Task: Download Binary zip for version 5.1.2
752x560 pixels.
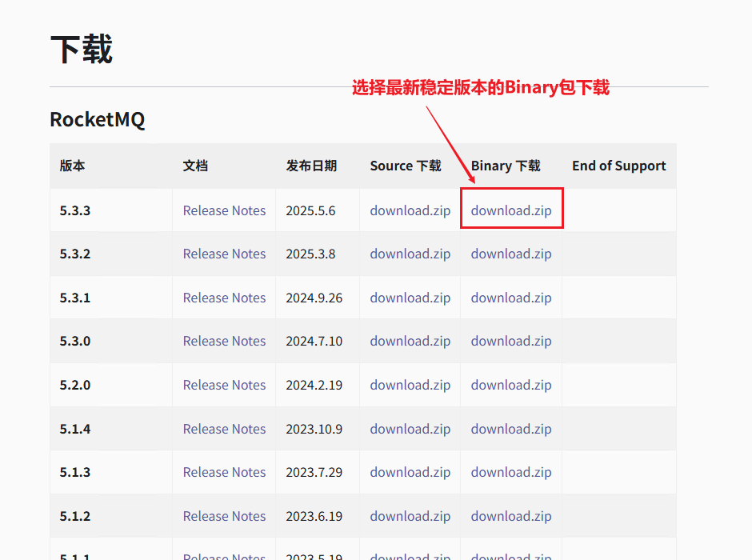Action: (x=511, y=516)
